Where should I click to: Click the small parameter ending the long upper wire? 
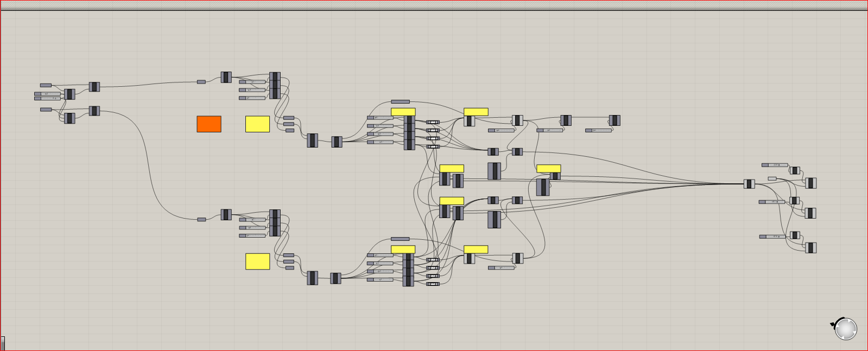pyautogui.click(x=201, y=82)
